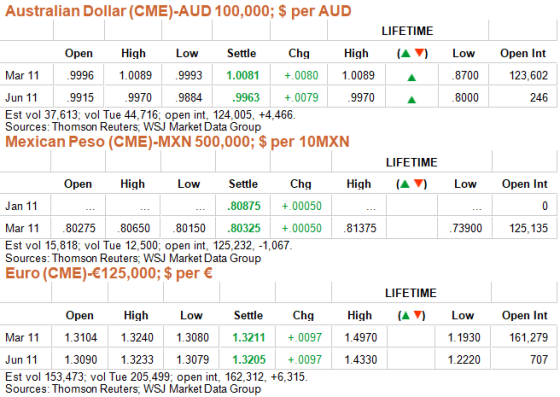
Task: Select the open interest value 707
Action: (539, 360)
